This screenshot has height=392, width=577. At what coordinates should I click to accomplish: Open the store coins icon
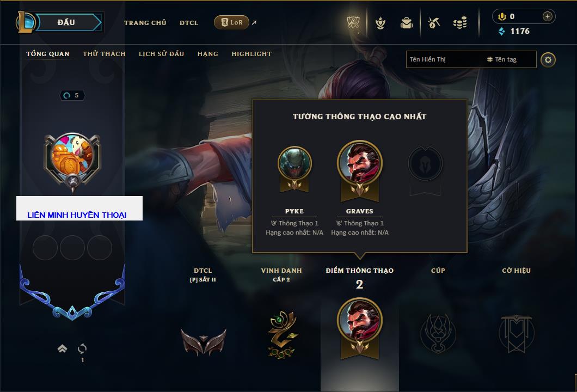tap(461, 23)
